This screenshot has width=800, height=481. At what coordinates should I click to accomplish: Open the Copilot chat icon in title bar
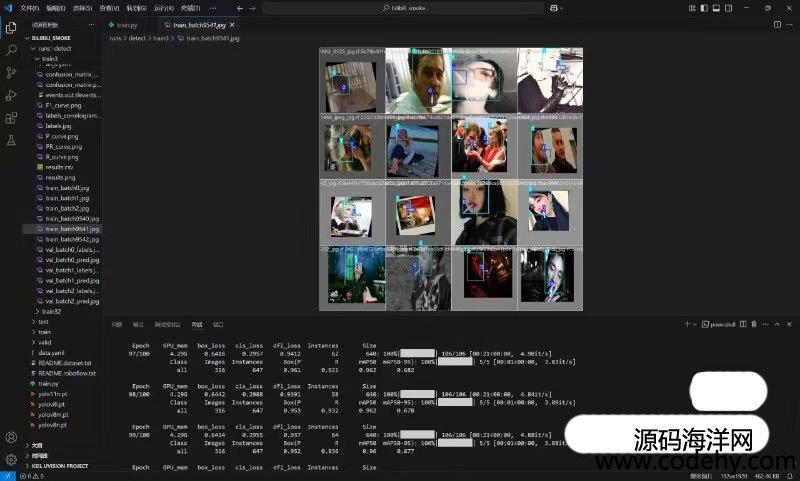tap(554, 8)
